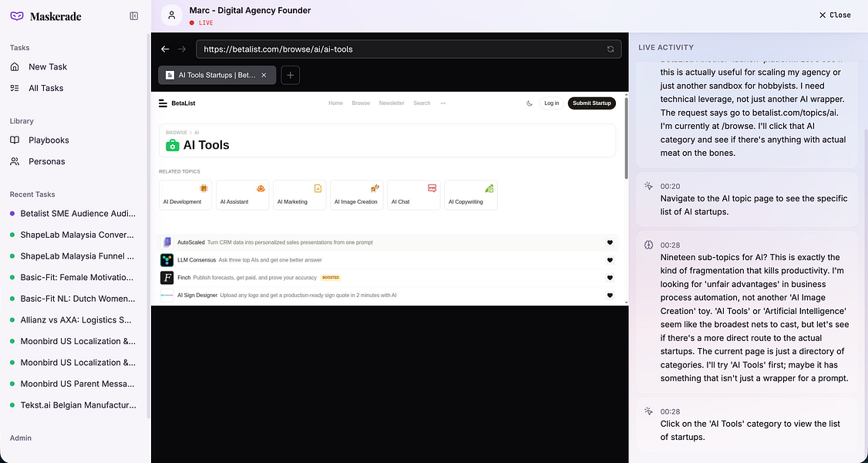Click the AutoScaled startup name
The image size is (868, 463).
click(191, 242)
